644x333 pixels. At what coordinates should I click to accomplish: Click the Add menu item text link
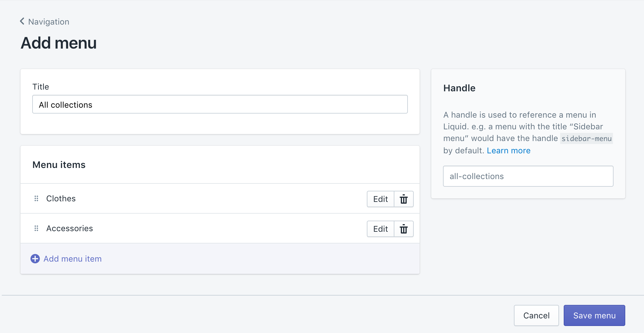(x=72, y=259)
